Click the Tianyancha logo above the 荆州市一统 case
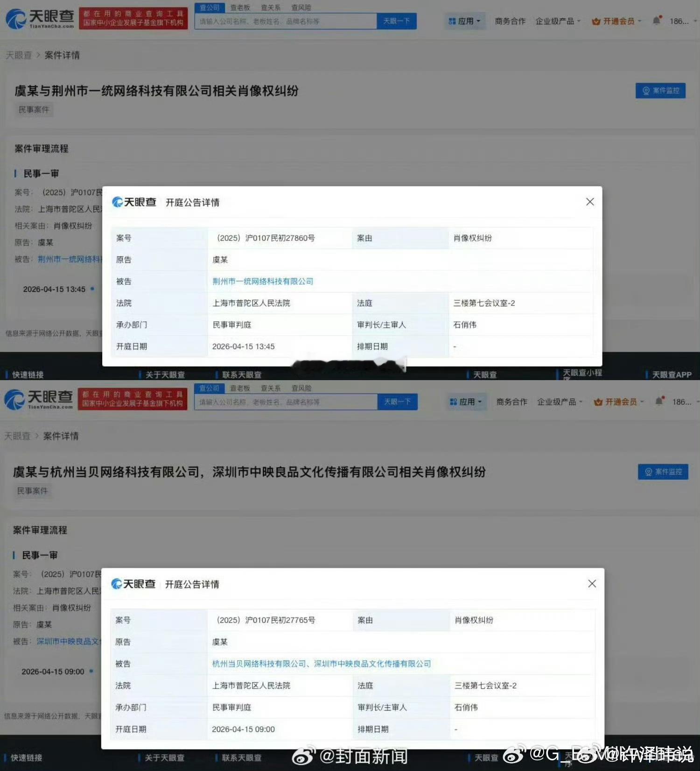 (x=40, y=19)
